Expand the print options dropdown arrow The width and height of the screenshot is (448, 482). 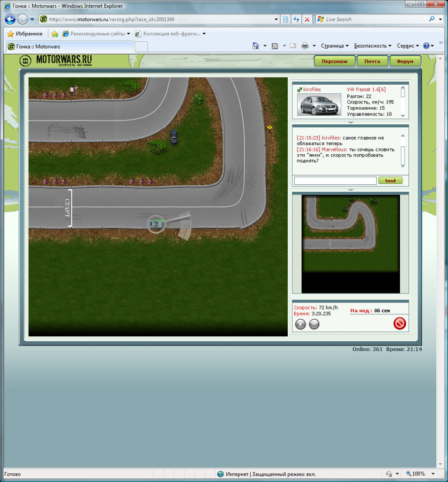(314, 46)
